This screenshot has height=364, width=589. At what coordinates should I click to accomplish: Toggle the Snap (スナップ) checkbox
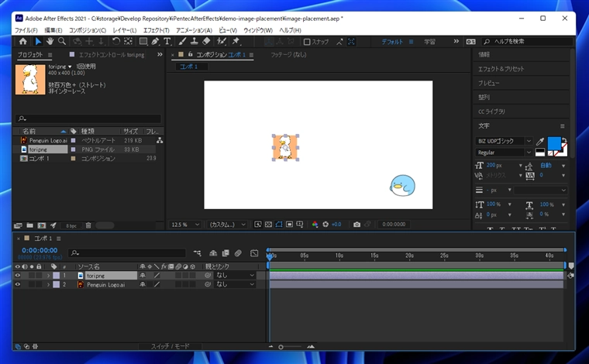[307, 42]
